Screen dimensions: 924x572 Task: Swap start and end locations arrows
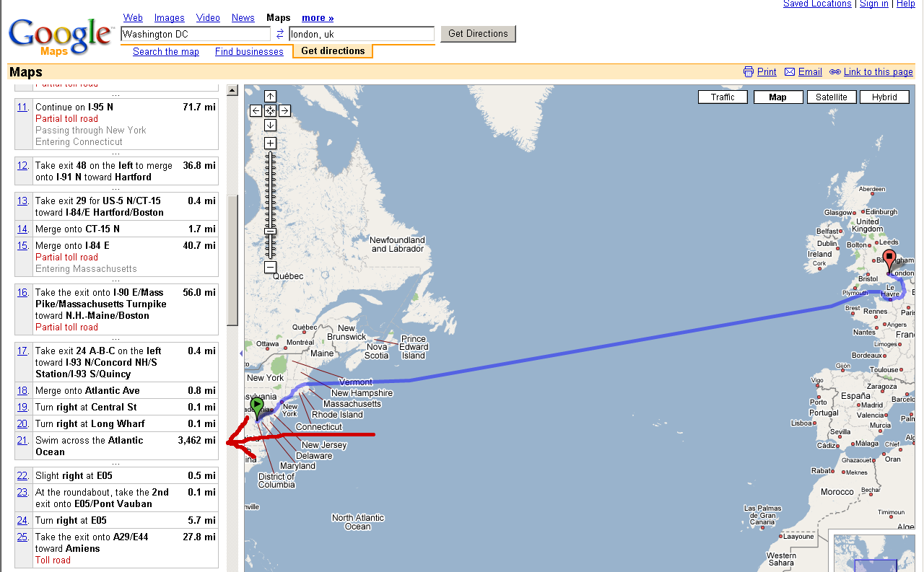(x=280, y=34)
